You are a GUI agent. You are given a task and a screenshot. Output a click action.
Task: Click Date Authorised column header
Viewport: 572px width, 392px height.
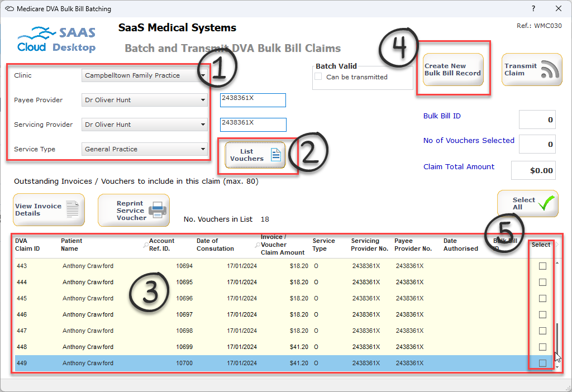(x=460, y=245)
